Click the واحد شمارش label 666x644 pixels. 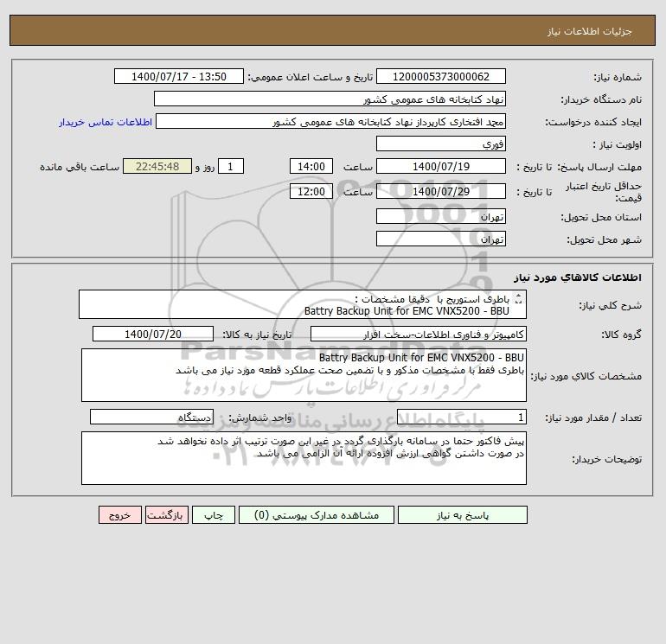[260, 418]
